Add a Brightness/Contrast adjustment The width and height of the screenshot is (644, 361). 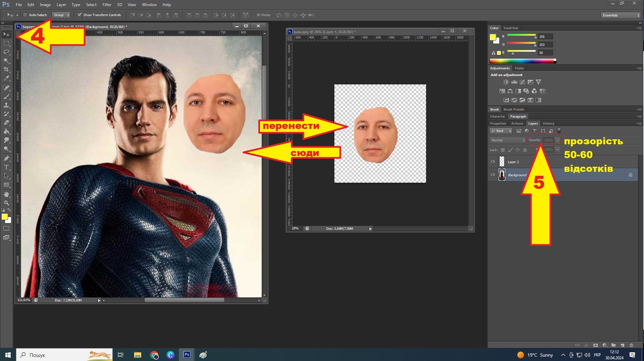[x=506, y=82]
